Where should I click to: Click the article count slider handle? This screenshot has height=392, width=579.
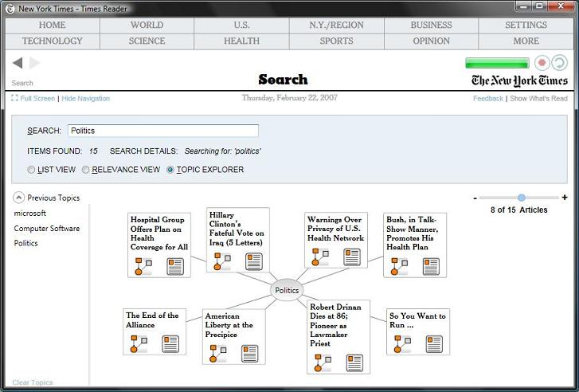[522, 198]
